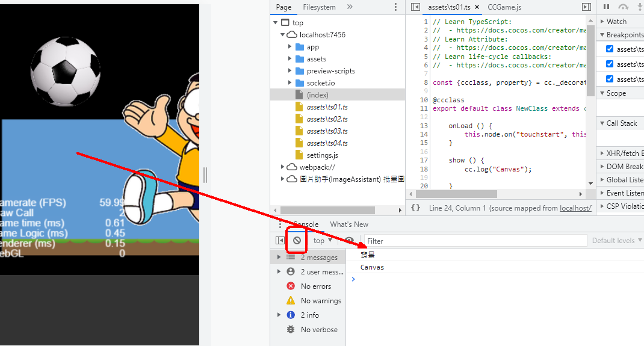644x346 pixels.
Task: Open the top context dropdown in console
Action: [x=323, y=241]
